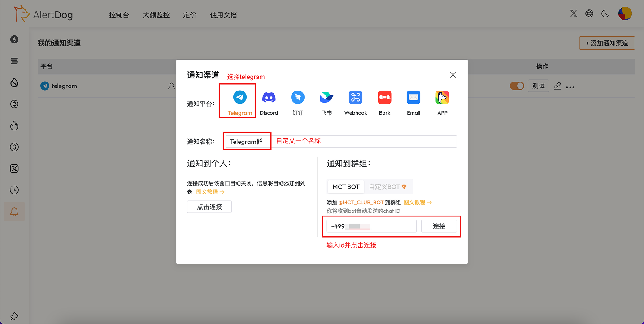Toggle dark mode with the moon icon
Image resolution: width=644 pixels, height=324 pixels.
pos(605,13)
